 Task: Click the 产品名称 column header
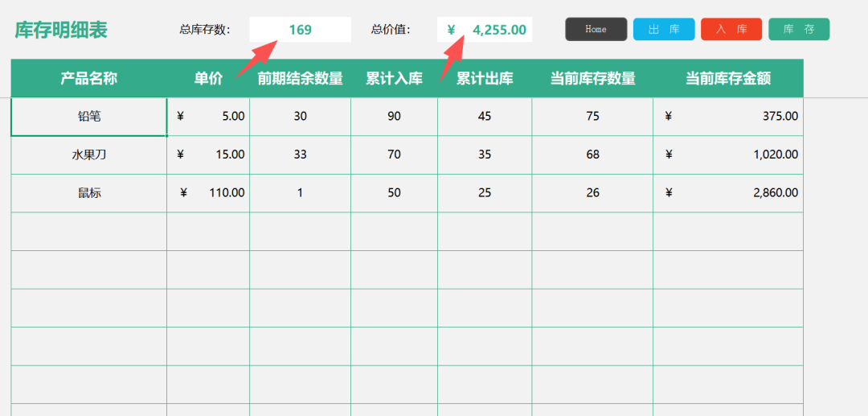tap(89, 78)
